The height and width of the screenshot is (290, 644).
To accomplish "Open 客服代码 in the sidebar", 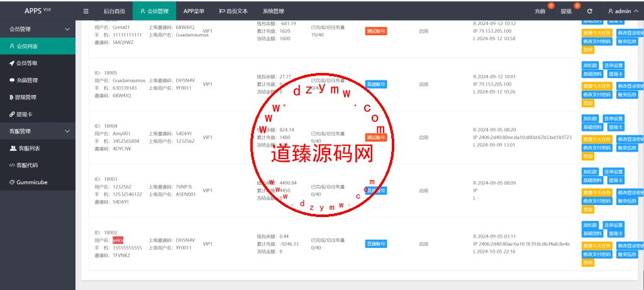I will pos(38,165).
